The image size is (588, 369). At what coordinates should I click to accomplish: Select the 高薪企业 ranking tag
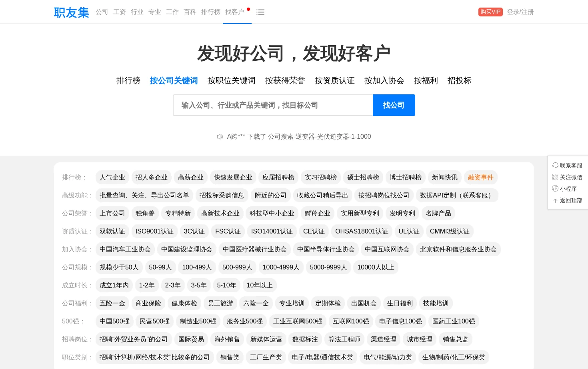click(x=191, y=178)
